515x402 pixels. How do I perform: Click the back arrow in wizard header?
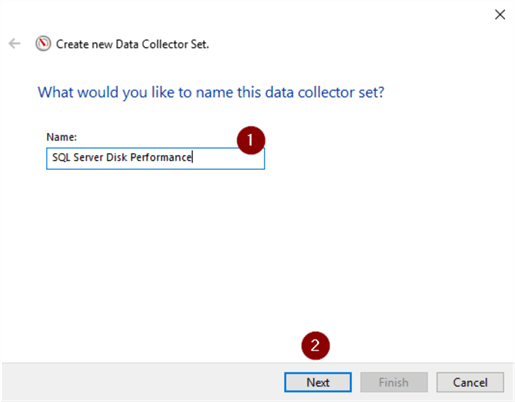[x=15, y=43]
